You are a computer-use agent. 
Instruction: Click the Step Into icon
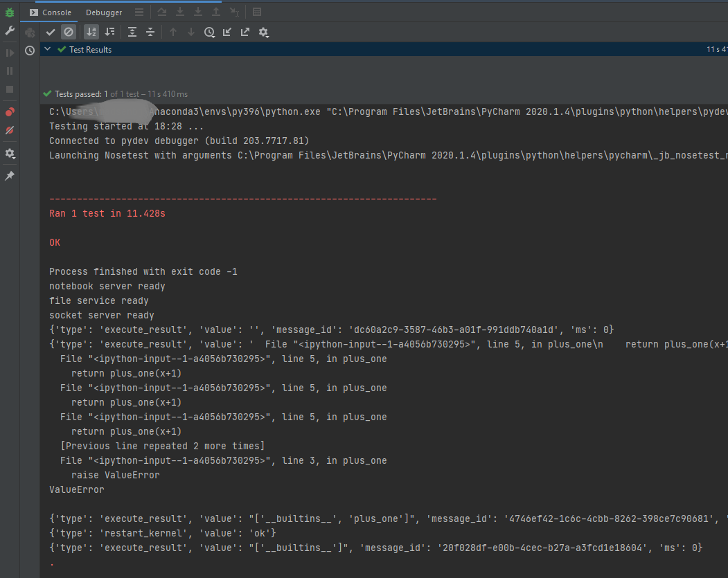(180, 12)
